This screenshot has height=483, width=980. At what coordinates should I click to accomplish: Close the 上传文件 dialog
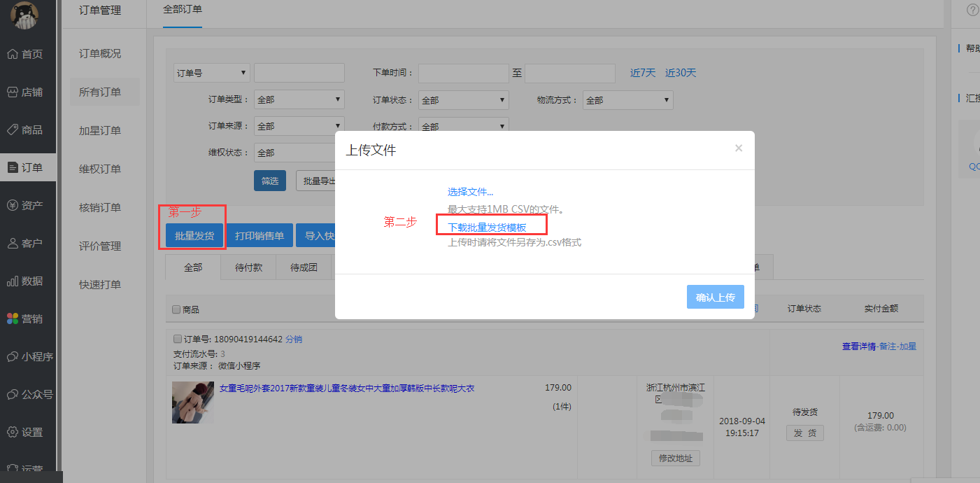point(739,148)
